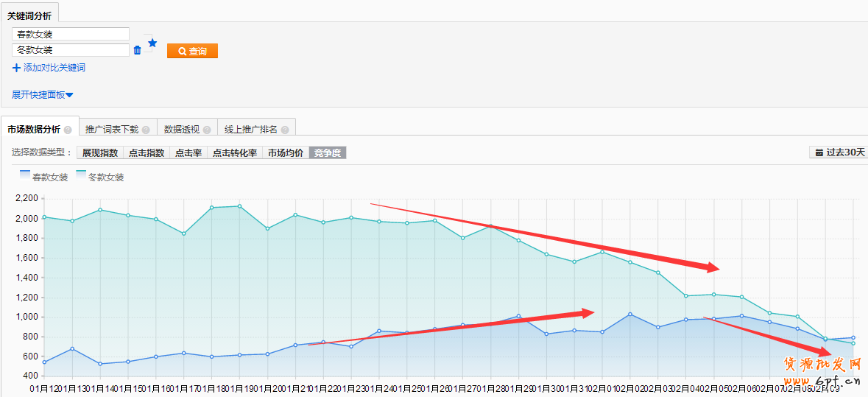Click the trash icon beside 冬款女装
Viewport: 868px width, 397px height.
(137, 50)
